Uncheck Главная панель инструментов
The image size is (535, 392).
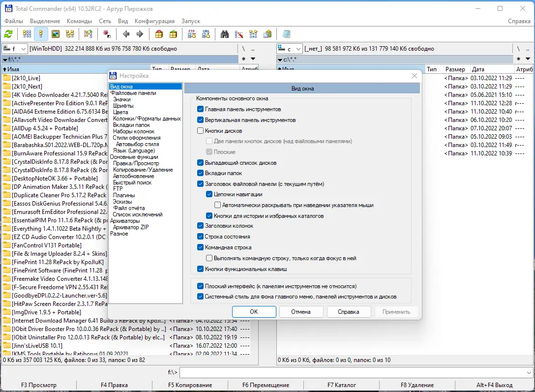pos(200,109)
